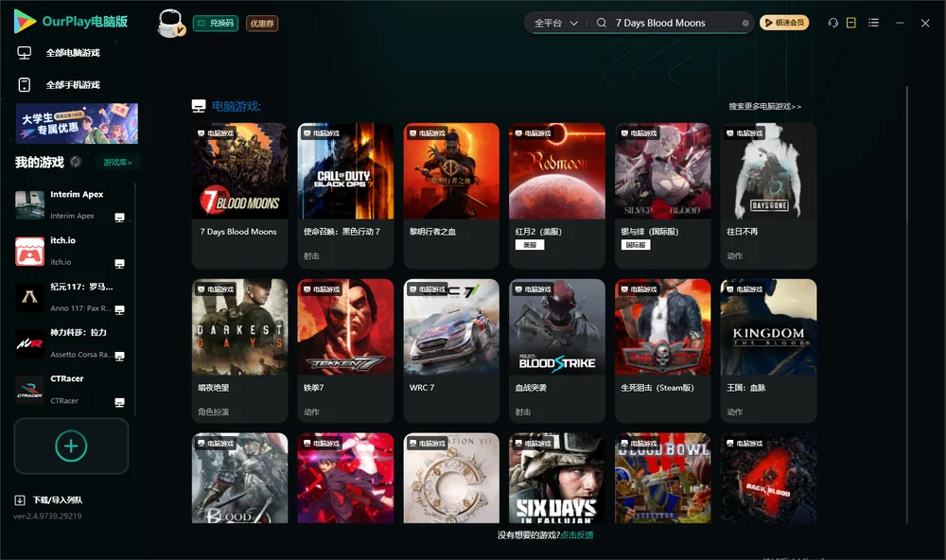
Task: Open the user avatar profile
Action: 171,23
